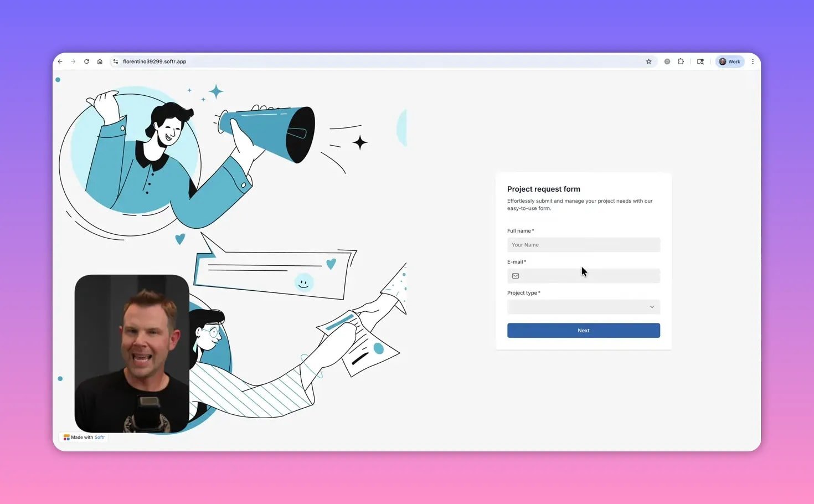Viewport: 814px width, 504px height.
Task: Focus the Full name input field
Action: (x=583, y=245)
